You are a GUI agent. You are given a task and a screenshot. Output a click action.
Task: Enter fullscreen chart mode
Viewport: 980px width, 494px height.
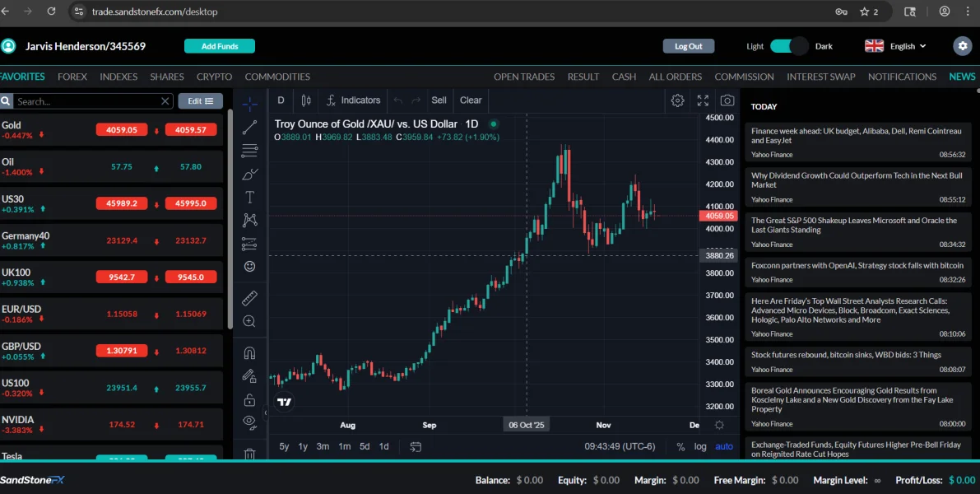[703, 100]
